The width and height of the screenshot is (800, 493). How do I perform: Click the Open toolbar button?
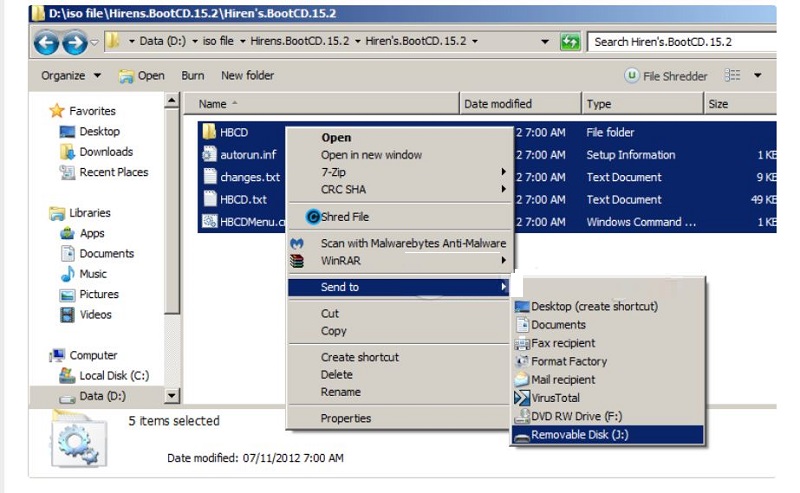click(141, 76)
